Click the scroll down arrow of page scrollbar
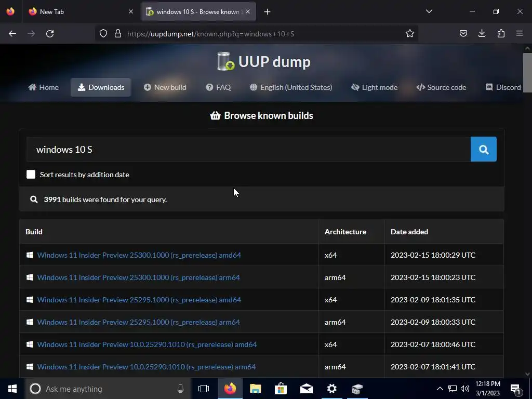The width and height of the screenshot is (532, 399). pos(527,374)
